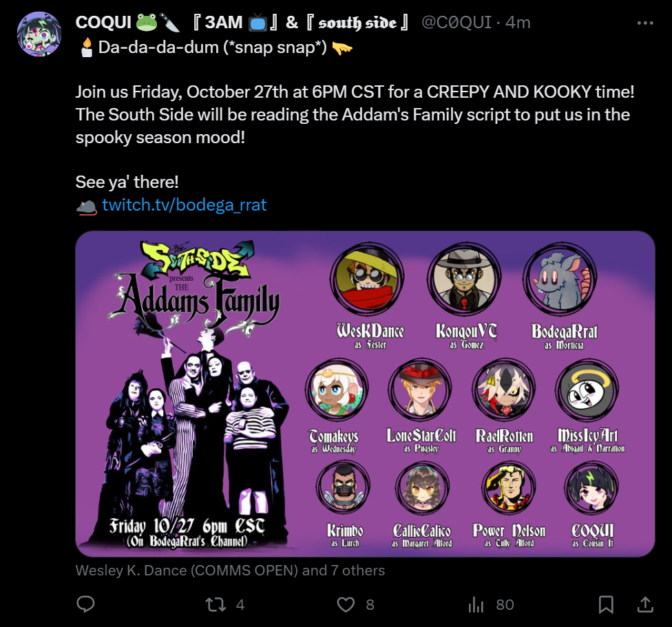Screen dimensions: 672x627
Task: Open the three-dot more options menu
Action: point(645,23)
